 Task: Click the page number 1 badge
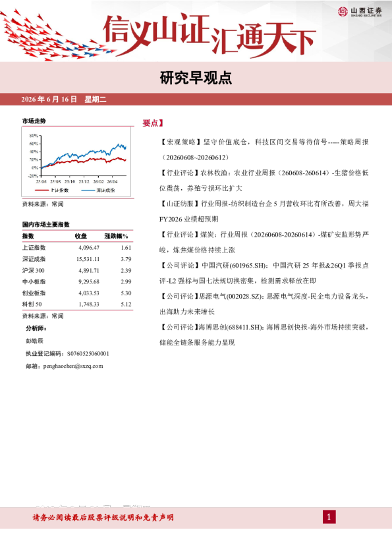[329, 517]
